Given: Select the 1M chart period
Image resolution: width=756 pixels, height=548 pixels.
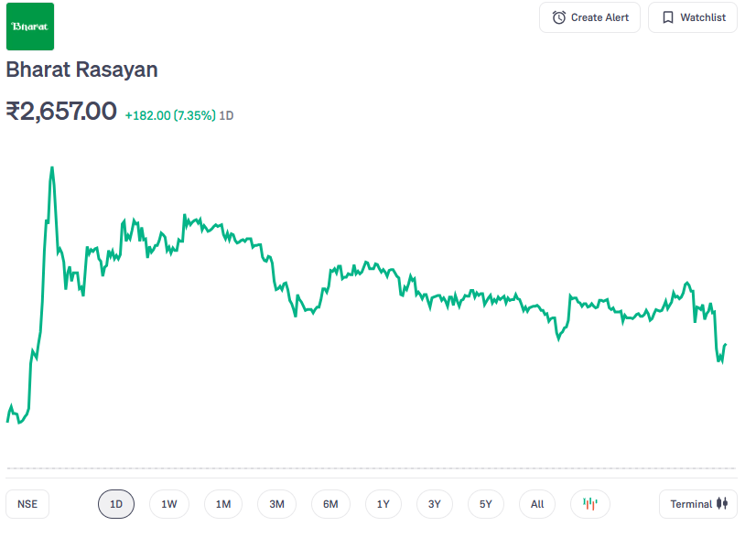Looking at the screenshot, I should click(223, 504).
